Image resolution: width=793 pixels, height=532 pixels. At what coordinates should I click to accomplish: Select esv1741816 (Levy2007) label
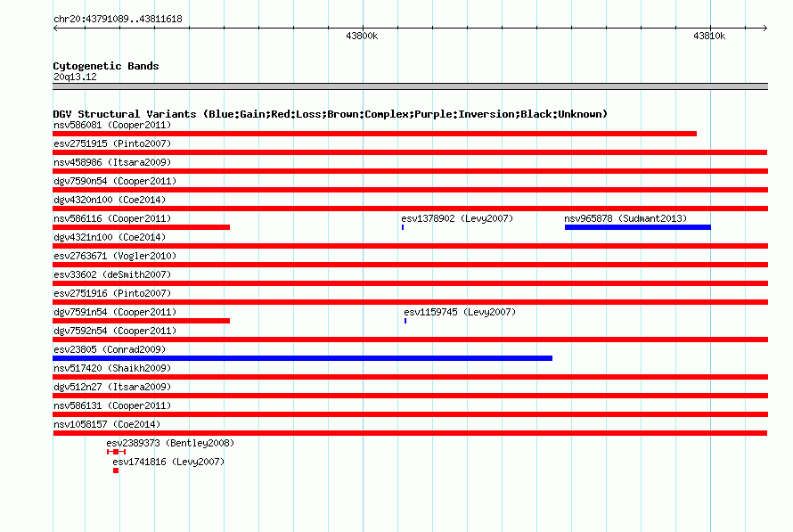click(x=168, y=462)
